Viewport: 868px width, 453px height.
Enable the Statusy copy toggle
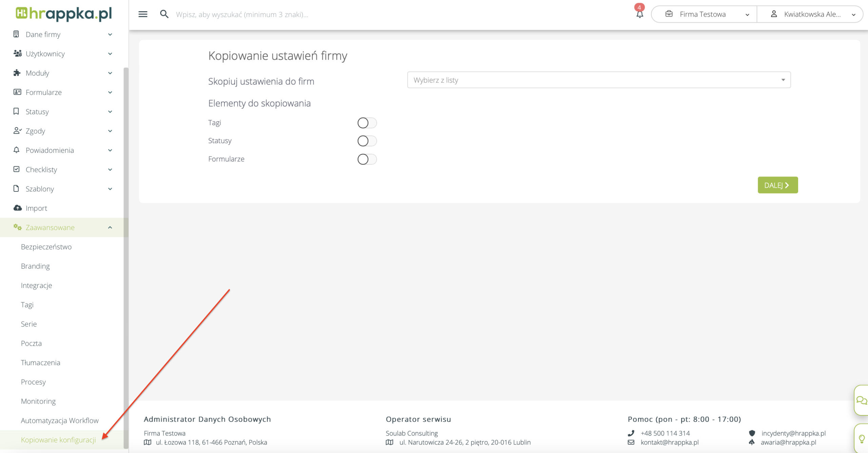pyautogui.click(x=367, y=141)
